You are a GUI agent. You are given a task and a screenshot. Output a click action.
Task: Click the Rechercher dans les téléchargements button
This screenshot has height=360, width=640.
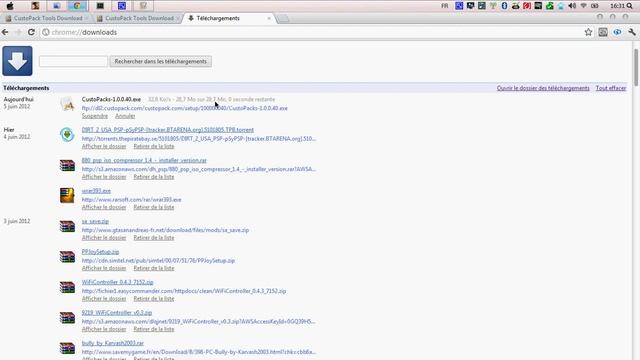[x=160, y=61]
